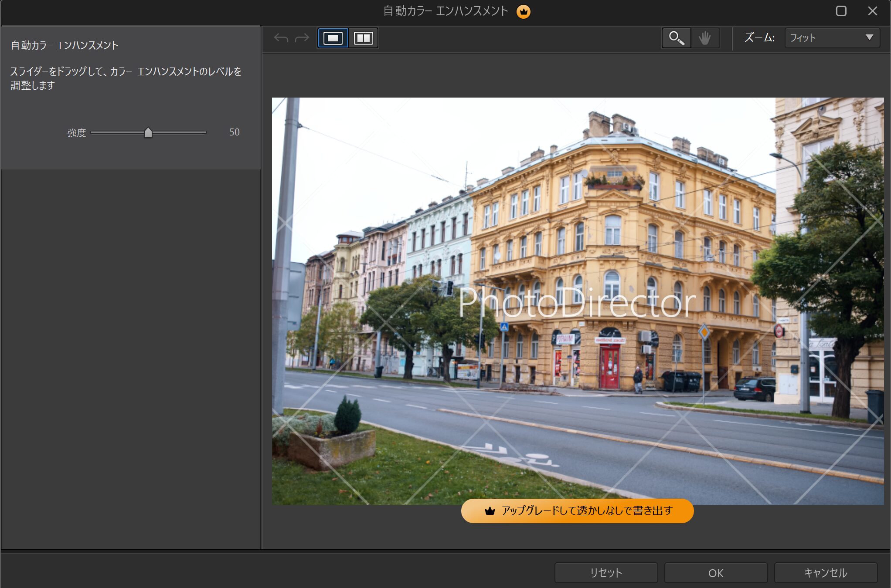Select the hand pan tool
The height and width of the screenshot is (588, 891).
click(x=705, y=38)
